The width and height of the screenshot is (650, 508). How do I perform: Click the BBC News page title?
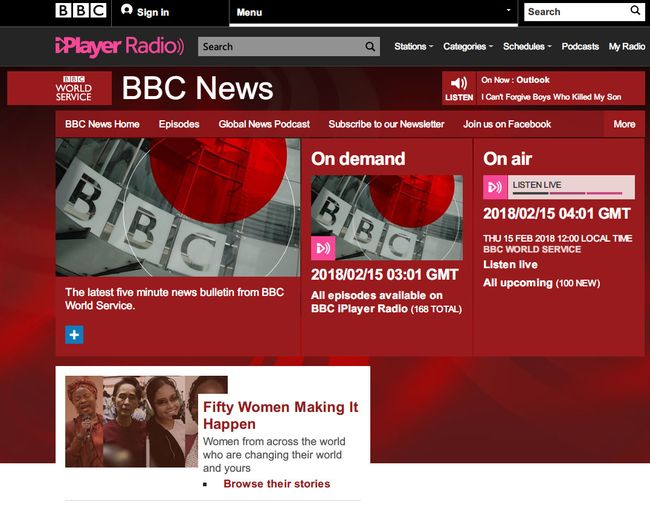point(197,88)
